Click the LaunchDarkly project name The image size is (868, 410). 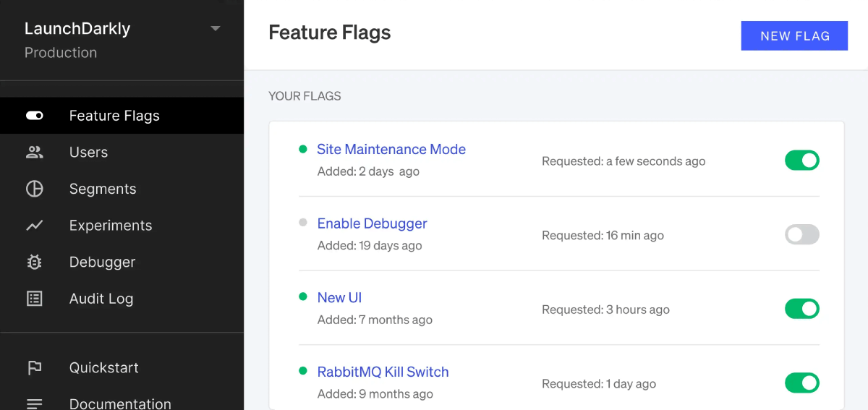pos(77,29)
